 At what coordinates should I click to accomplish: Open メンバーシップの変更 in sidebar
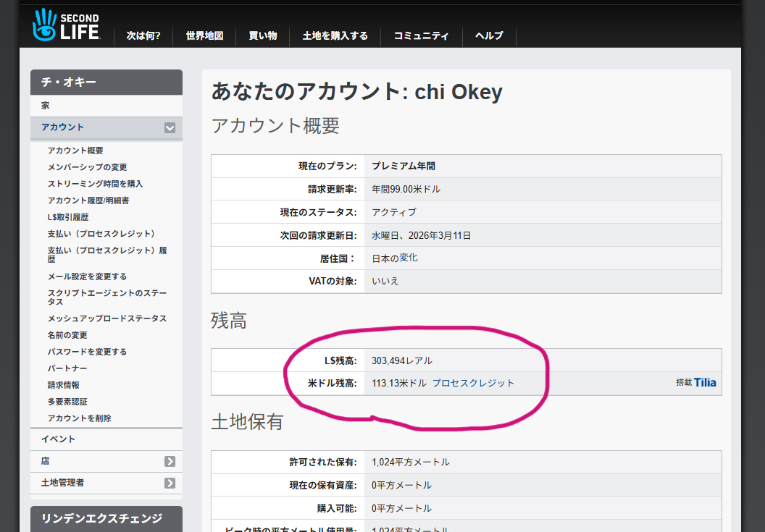point(87,167)
